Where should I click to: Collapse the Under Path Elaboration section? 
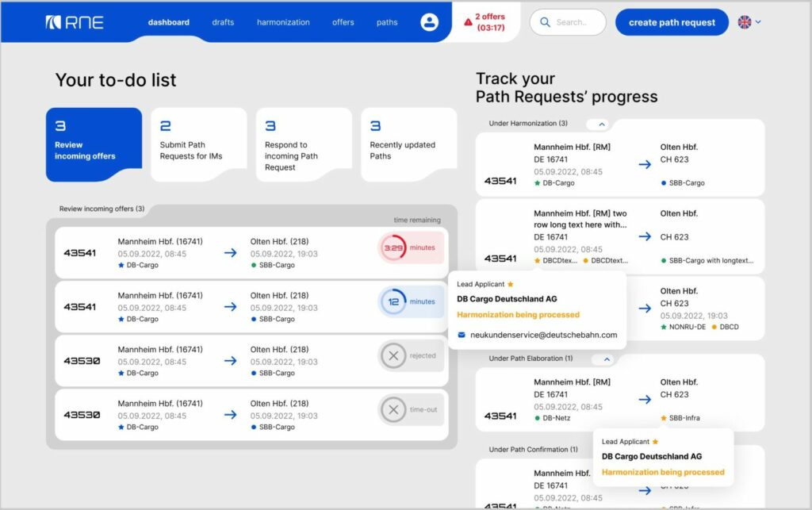click(x=607, y=359)
